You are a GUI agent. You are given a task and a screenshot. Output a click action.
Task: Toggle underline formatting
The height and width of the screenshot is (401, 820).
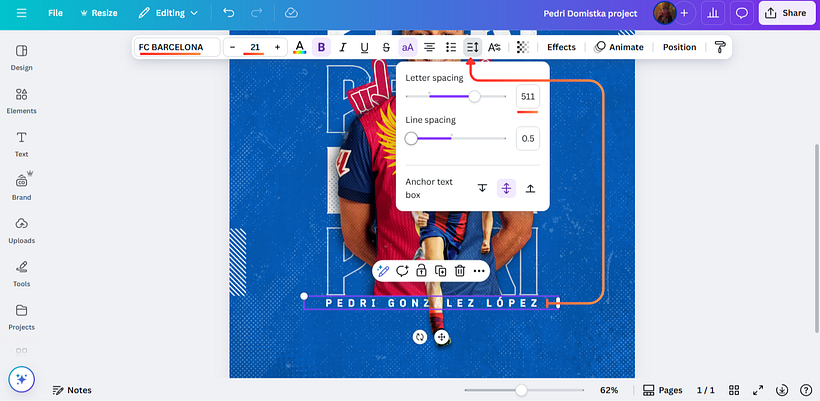[365, 47]
